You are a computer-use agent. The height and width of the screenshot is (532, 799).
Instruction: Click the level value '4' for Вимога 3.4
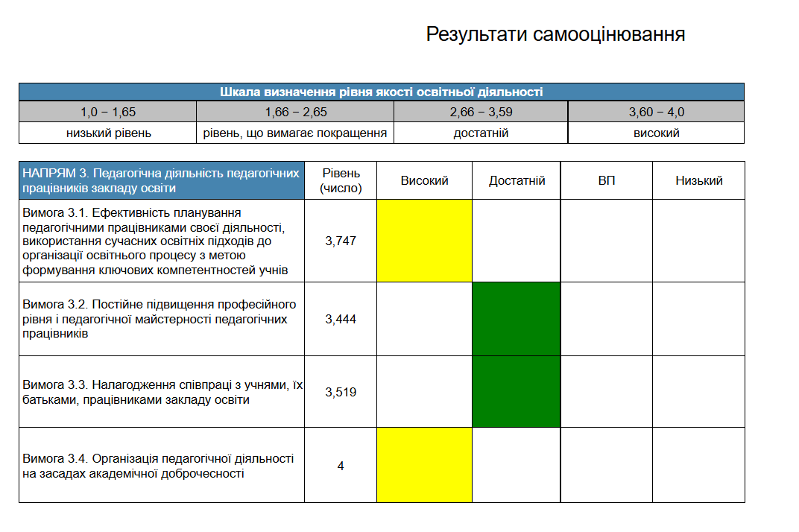(341, 466)
